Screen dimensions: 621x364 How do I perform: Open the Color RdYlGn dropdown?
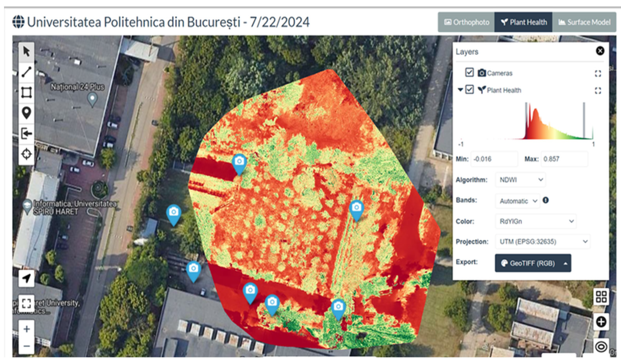(536, 221)
